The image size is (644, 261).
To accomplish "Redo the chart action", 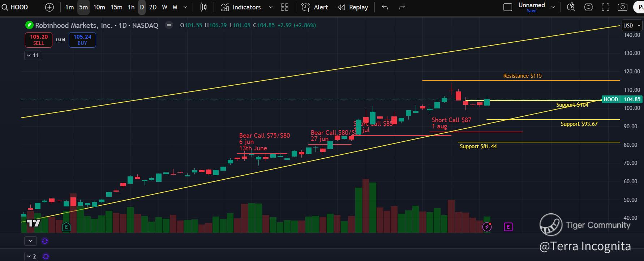I will (402, 7).
